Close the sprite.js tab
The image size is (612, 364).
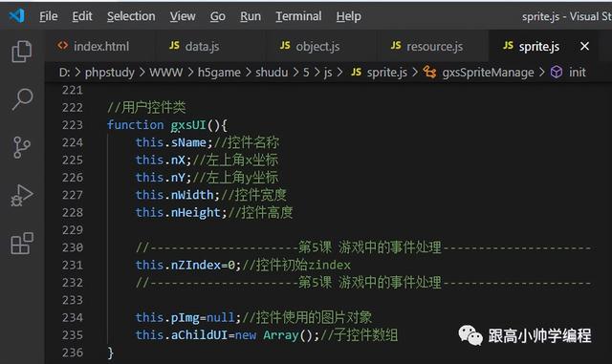pyautogui.click(x=584, y=47)
